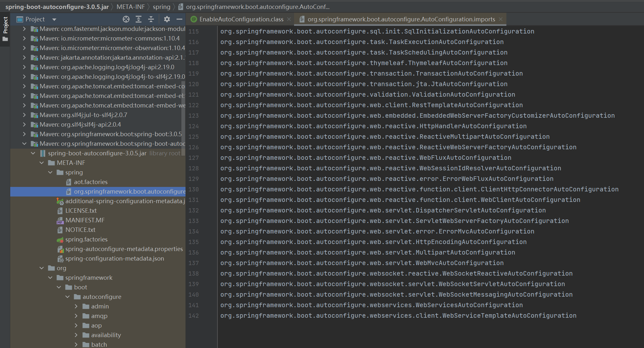Select the MANIFEST.MF file
Image resolution: width=644 pixels, height=348 pixels.
tap(85, 220)
